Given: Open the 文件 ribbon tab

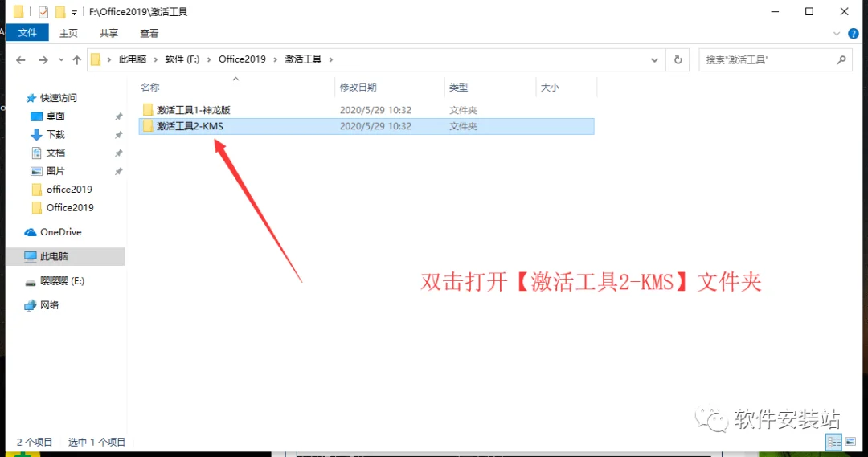Looking at the screenshot, I should pyautogui.click(x=27, y=33).
